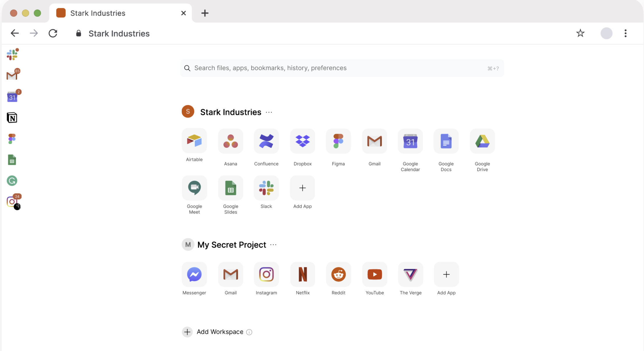Open Google Meet app tile
The image size is (644, 351).
(194, 188)
